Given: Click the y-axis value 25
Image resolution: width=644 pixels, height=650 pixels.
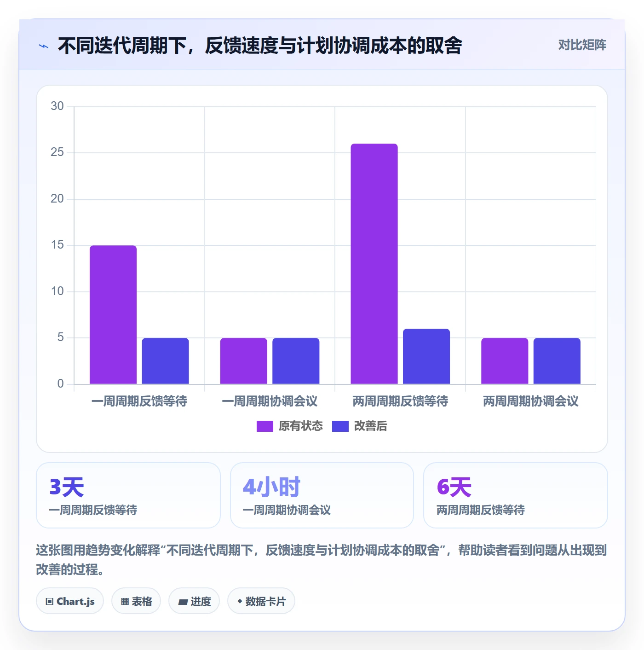Looking at the screenshot, I should (x=57, y=152).
